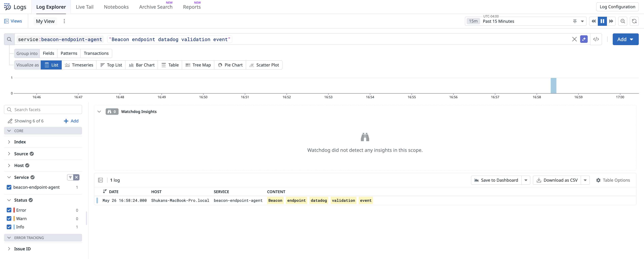The width and height of the screenshot is (644, 259).
Task: Click Save to Dashboard
Action: (x=496, y=180)
